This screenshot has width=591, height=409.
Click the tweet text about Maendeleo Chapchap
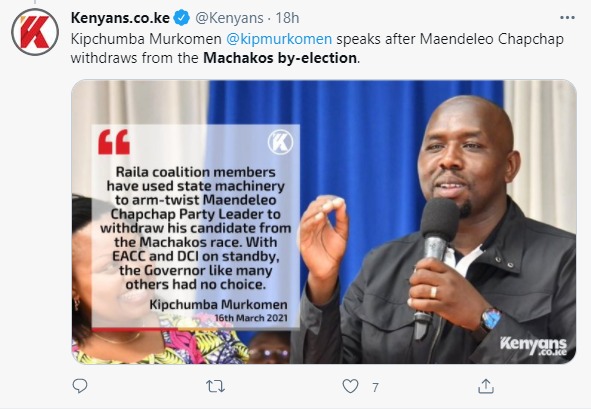coord(317,49)
